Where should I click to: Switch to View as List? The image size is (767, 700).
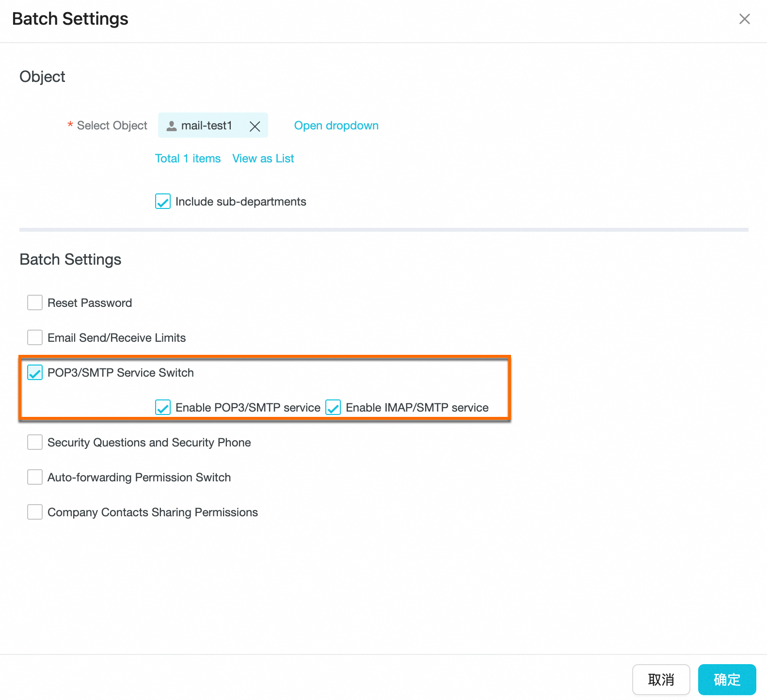tap(263, 159)
